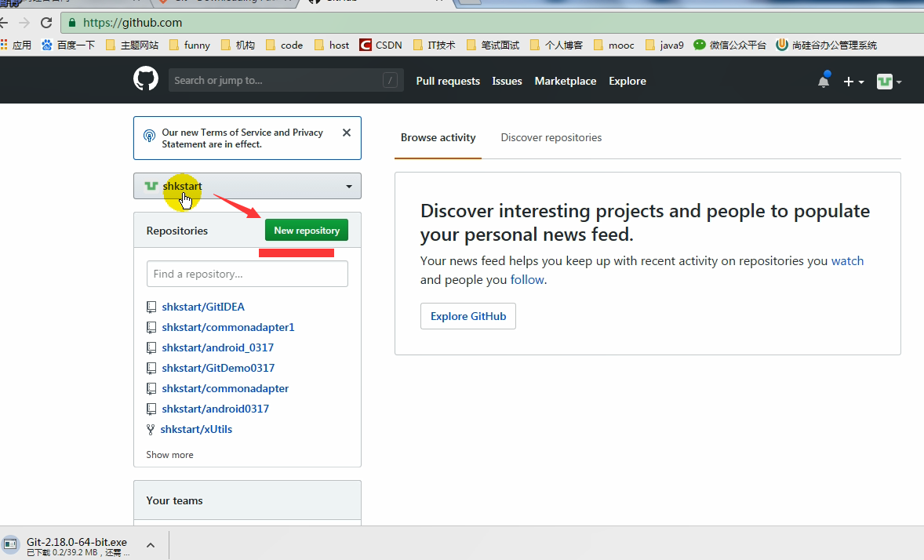Click the address bar showing https://github.com

pos(492,23)
